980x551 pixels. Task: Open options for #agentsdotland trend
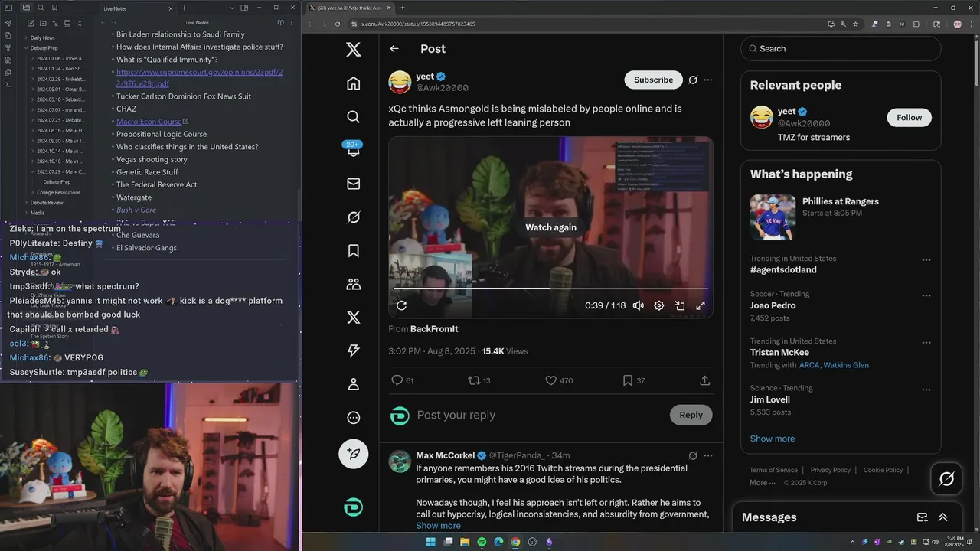pos(926,260)
